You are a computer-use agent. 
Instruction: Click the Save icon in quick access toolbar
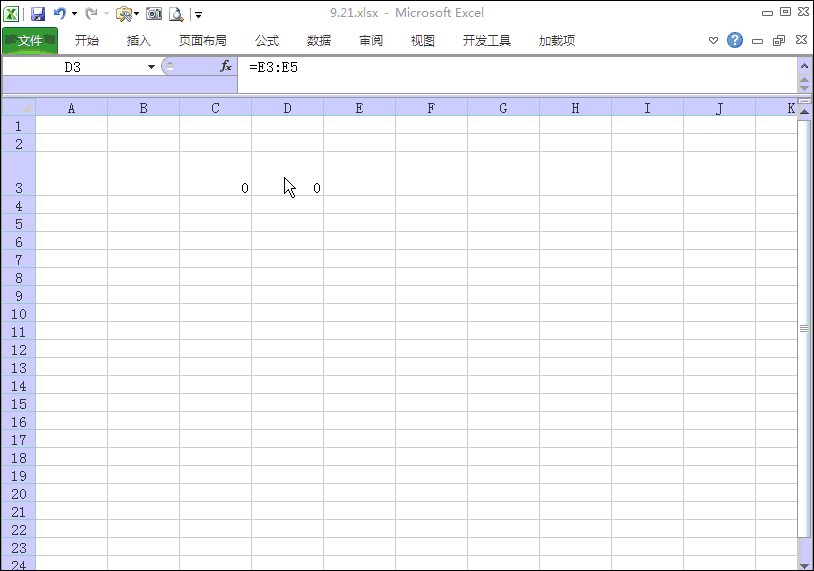[x=38, y=14]
